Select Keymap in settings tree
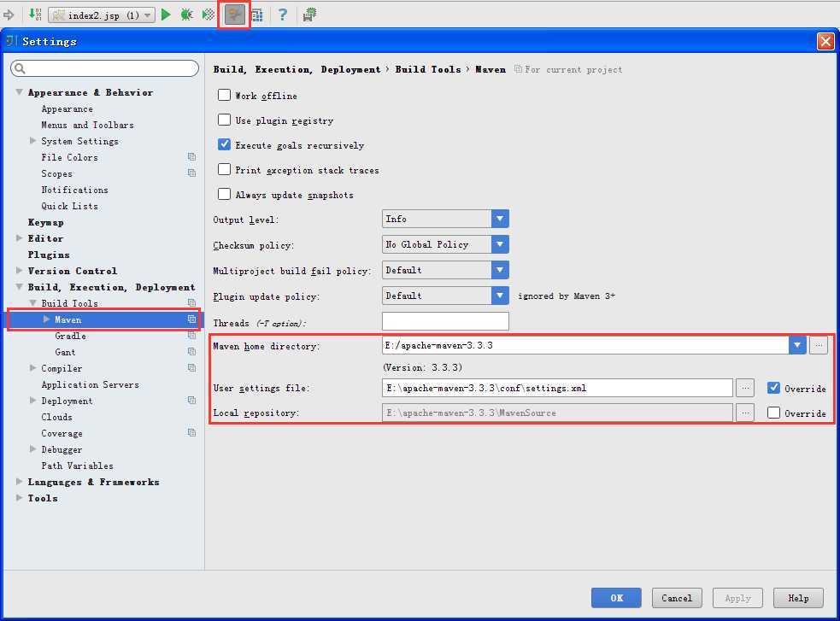The width and height of the screenshot is (840, 621). (45, 222)
